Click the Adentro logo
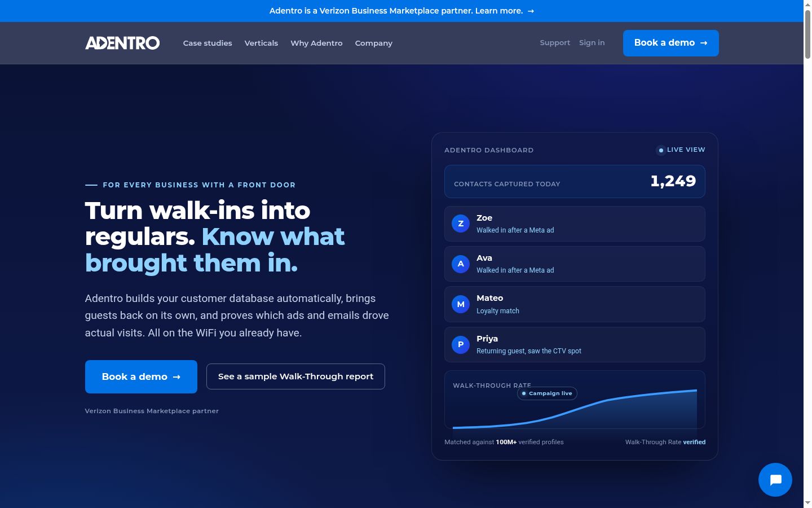The width and height of the screenshot is (812, 508). [122, 43]
